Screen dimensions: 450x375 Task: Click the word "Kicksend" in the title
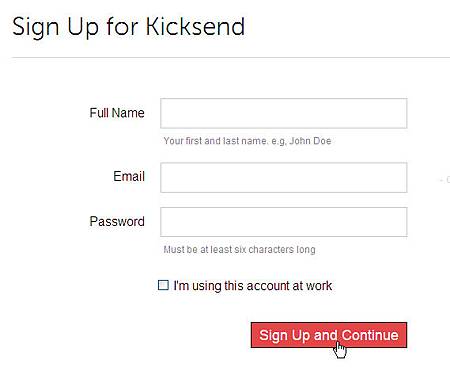[x=196, y=27]
